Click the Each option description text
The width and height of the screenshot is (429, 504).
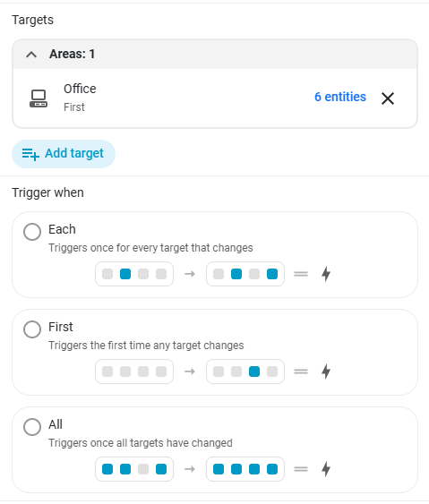tap(150, 248)
